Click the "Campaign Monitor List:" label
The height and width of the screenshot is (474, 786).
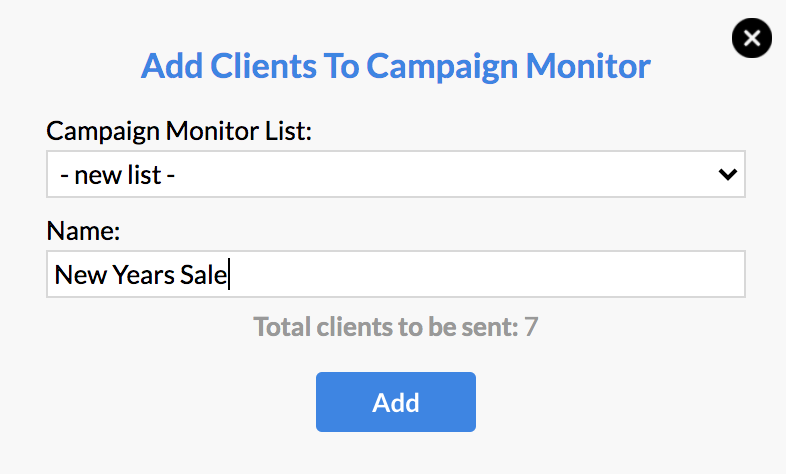179,131
